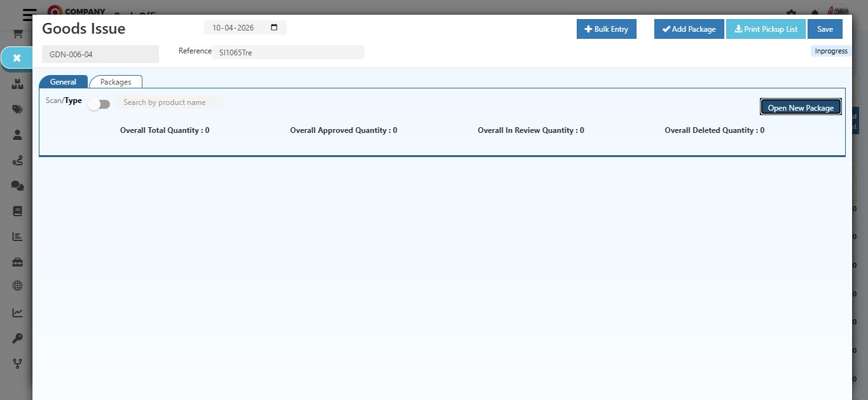Screen dimensions: 868x400
Task: Open the briefcase icon in the sidebar
Action: (17, 261)
